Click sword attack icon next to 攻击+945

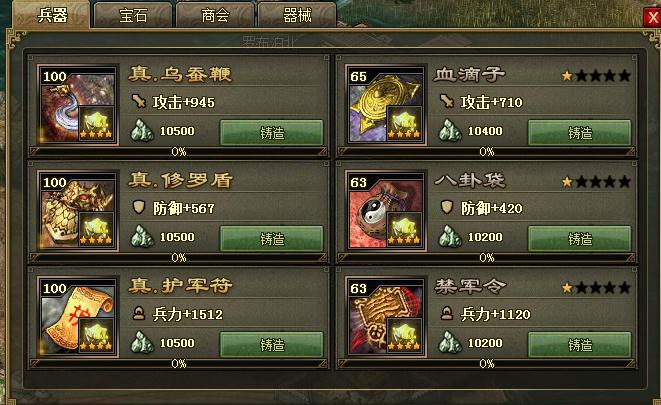click(139, 102)
